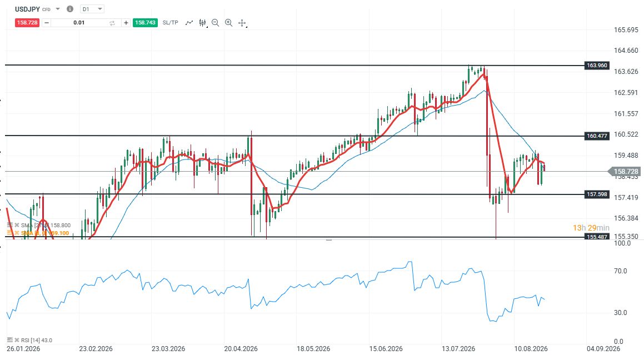This screenshot has width=644, height=355.
Task: Click the 13.07.2026 date label
Action: [458, 348]
